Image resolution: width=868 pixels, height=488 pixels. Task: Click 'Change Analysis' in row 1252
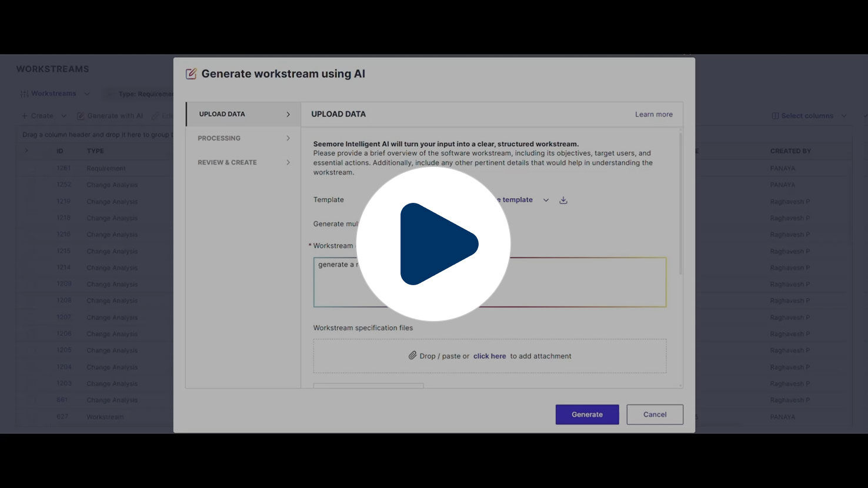pyautogui.click(x=112, y=185)
